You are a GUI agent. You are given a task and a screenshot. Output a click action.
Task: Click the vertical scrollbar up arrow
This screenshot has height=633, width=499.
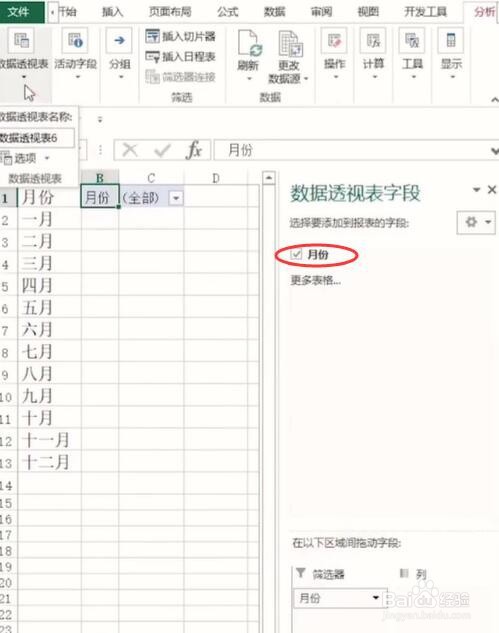[x=269, y=177]
